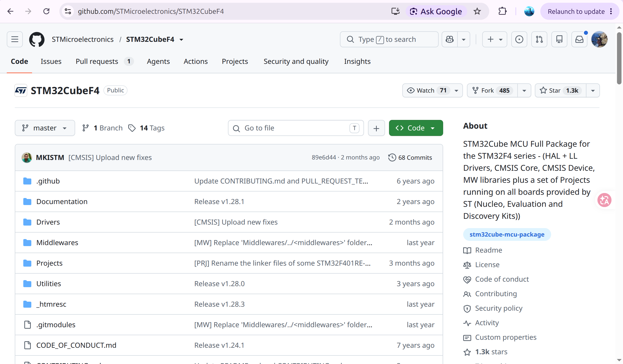Open the stm32cube-mcu-package topic tag
Screen dimensions: 623x364
(x=507, y=235)
